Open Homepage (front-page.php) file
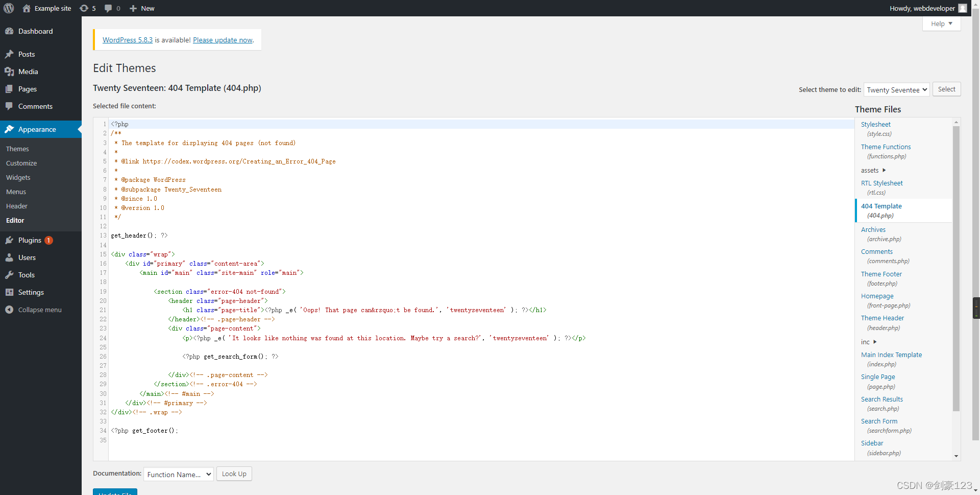The height and width of the screenshot is (495, 980). pos(886,300)
